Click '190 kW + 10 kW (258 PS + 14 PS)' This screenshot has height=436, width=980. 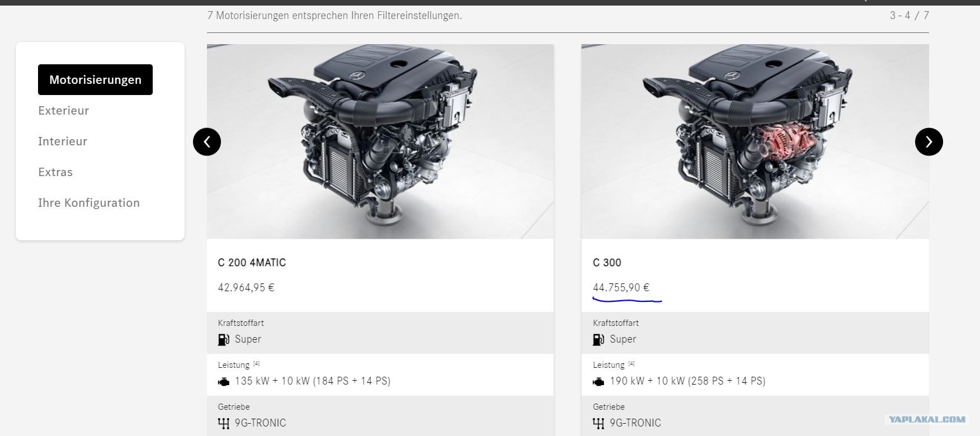click(x=687, y=381)
